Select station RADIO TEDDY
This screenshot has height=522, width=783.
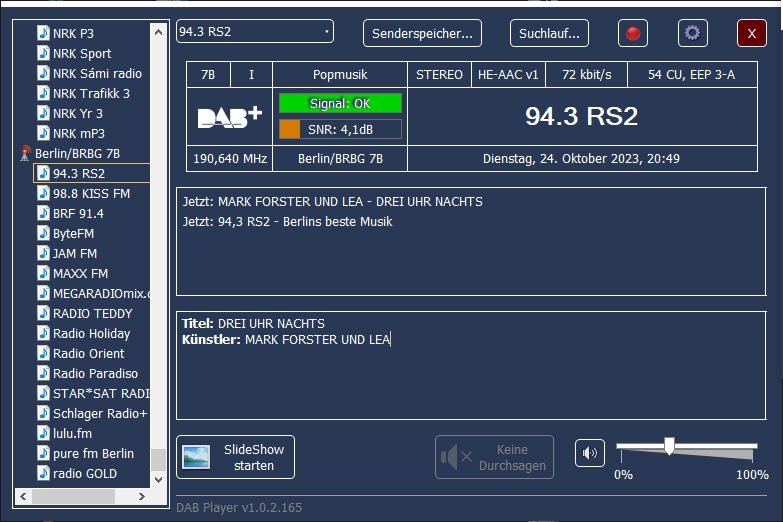pos(93,313)
